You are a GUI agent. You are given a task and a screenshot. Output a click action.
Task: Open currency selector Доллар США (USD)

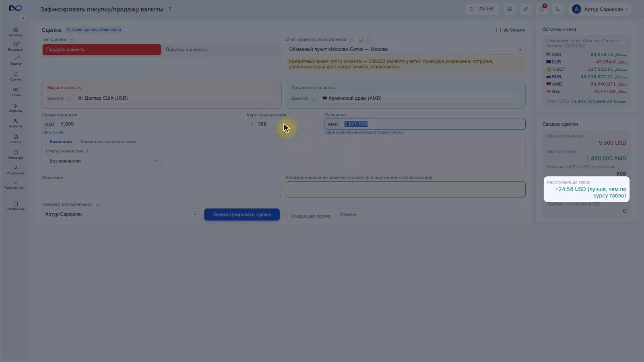[176, 98]
